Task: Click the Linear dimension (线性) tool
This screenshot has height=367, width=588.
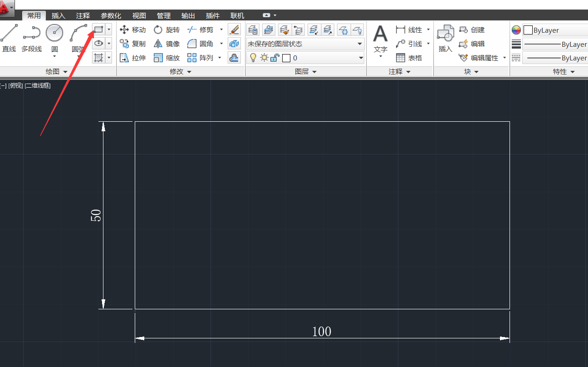Action: (x=409, y=30)
